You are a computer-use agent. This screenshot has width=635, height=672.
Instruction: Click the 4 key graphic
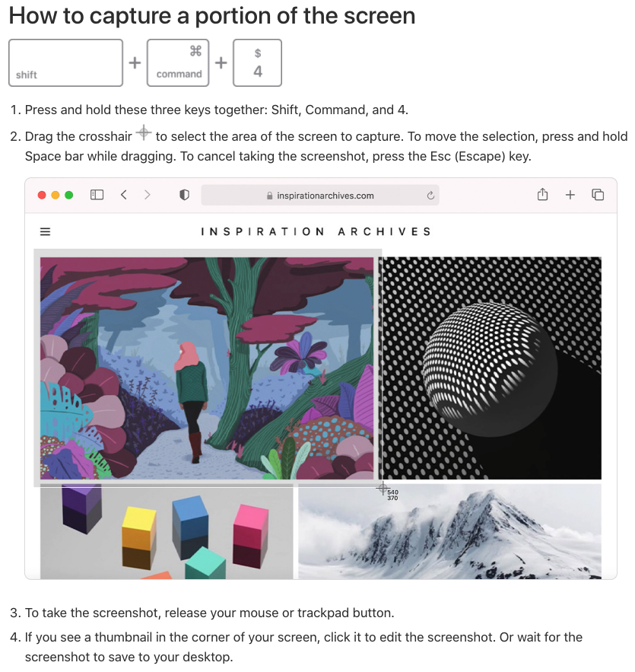click(257, 63)
